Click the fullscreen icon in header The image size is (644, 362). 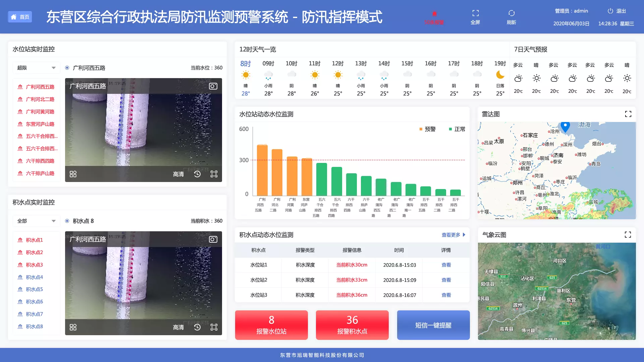475,13
